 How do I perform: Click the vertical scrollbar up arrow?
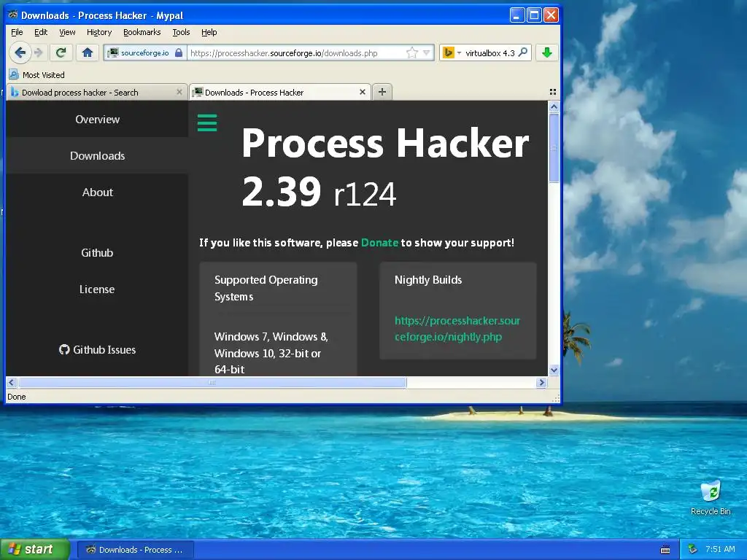click(554, 106)
